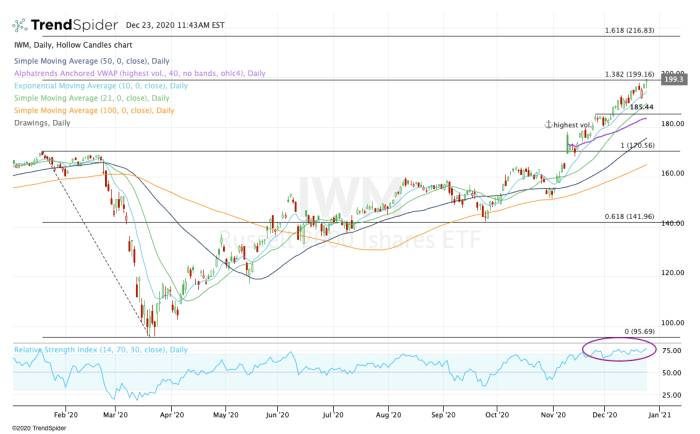Click the 1.382 (199.16) Fibonacci level label
Screen dimensions: 700x434
pos(629,74)
